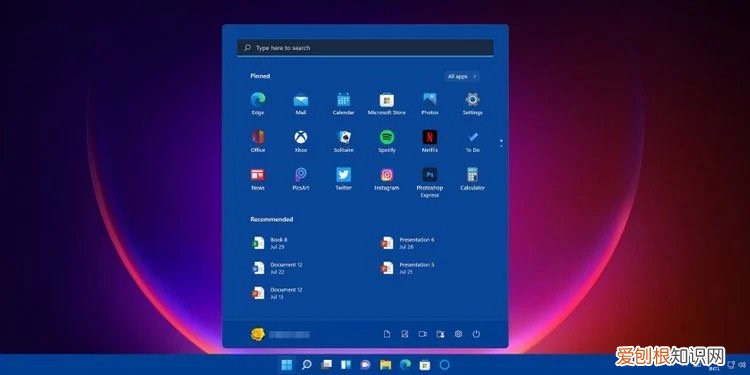Open recommended file Presentation 5
750x375 pixels.
[x=408, y=268]
